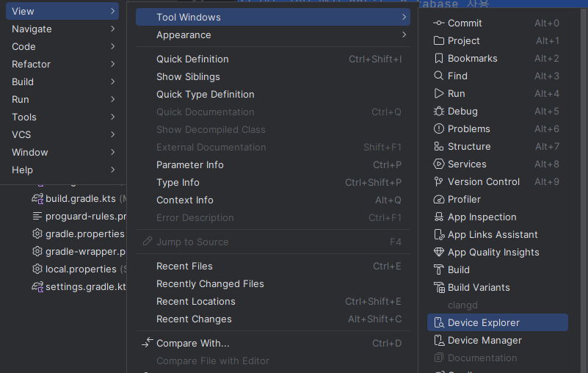Click the Bookmarks icon in Tool Windows
The width and height of the screenshot is (588, 373).
[438, 58]
